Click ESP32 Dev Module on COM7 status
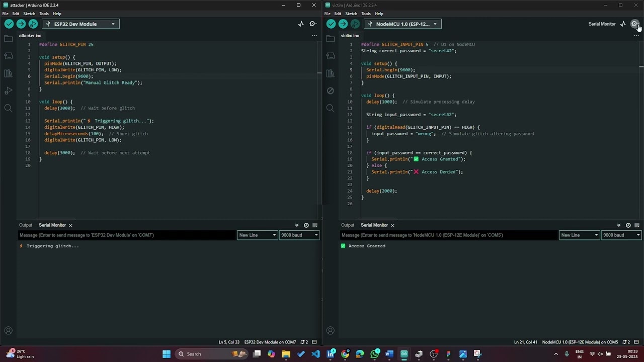The height and width of the screenshot is (362, 644). click(270, 342)
